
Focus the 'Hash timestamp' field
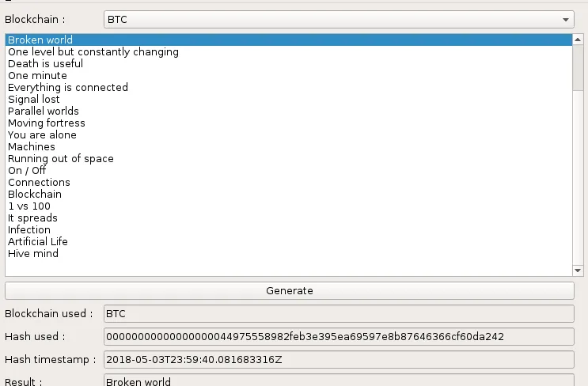[339, 360]
